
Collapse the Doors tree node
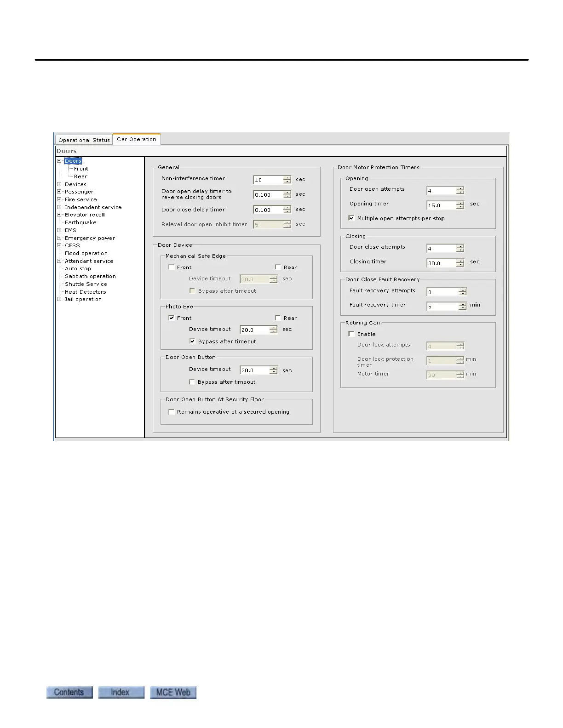[59, 161]
